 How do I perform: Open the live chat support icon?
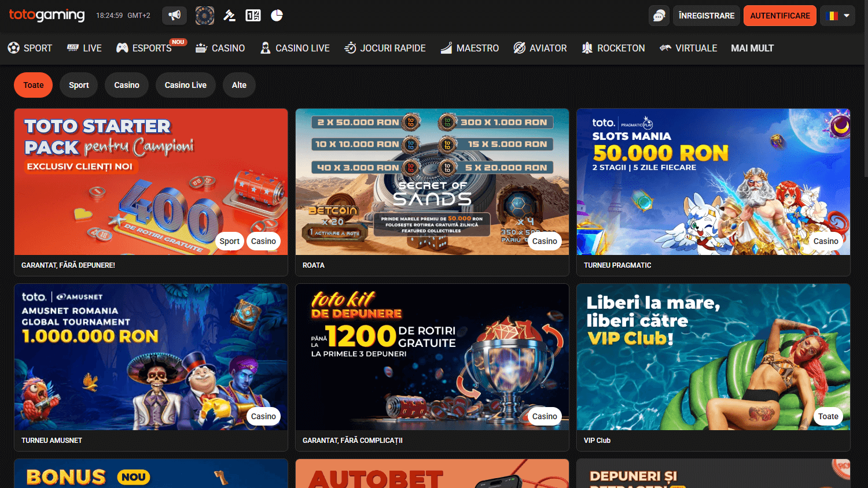click(659, 16)
